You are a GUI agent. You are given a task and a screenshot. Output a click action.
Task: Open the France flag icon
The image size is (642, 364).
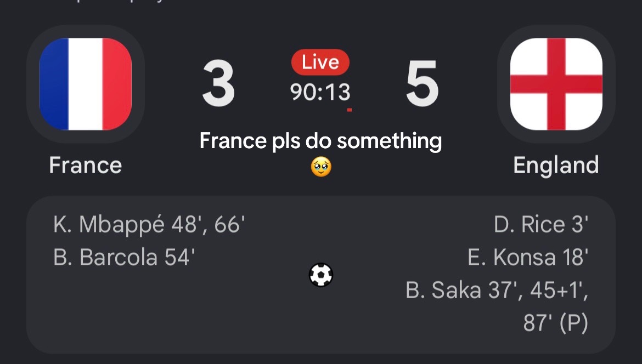pos(86,84)
